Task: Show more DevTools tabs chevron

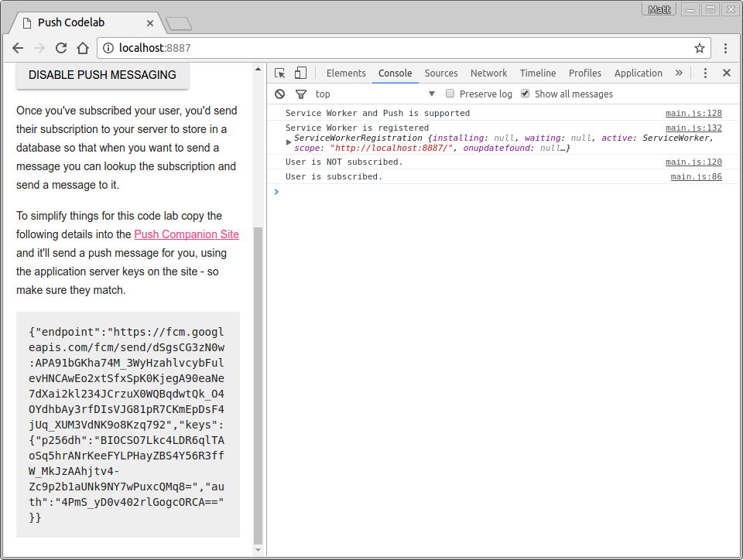Action: point(679,73)
